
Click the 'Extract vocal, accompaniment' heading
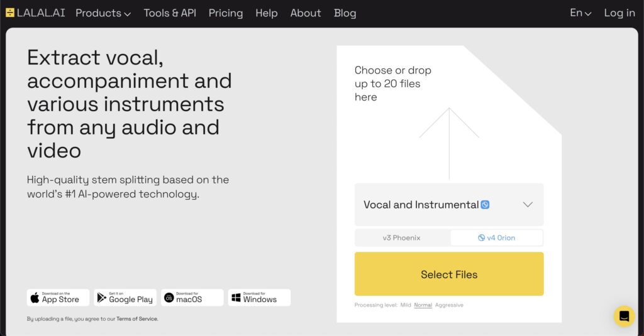pyautogui.click(x=130, y=104)
